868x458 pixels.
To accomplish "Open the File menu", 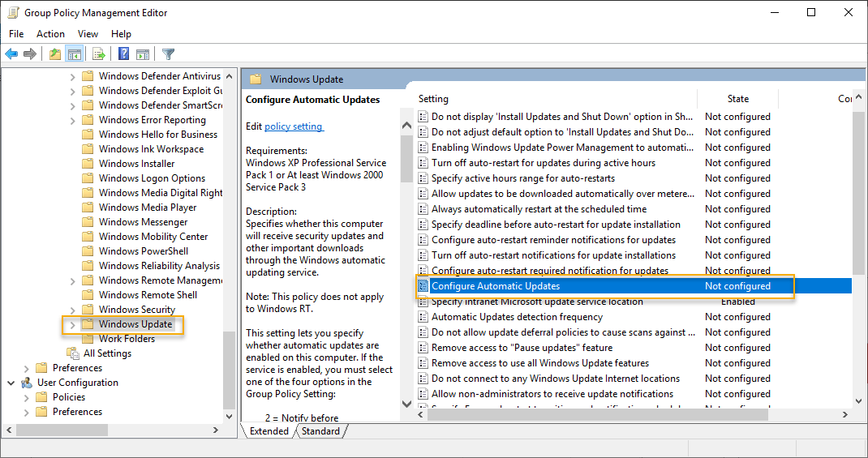I will coord(16,34).
